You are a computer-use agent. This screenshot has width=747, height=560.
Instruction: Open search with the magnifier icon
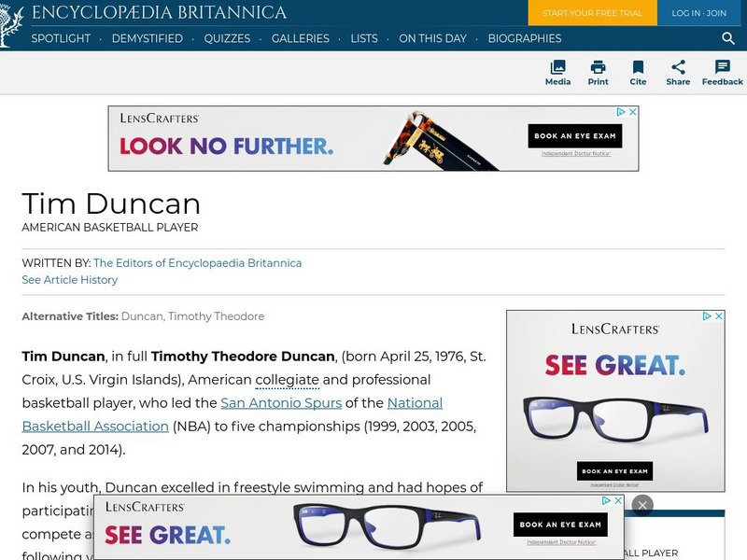pyautogui.click(x=727, y=39)
